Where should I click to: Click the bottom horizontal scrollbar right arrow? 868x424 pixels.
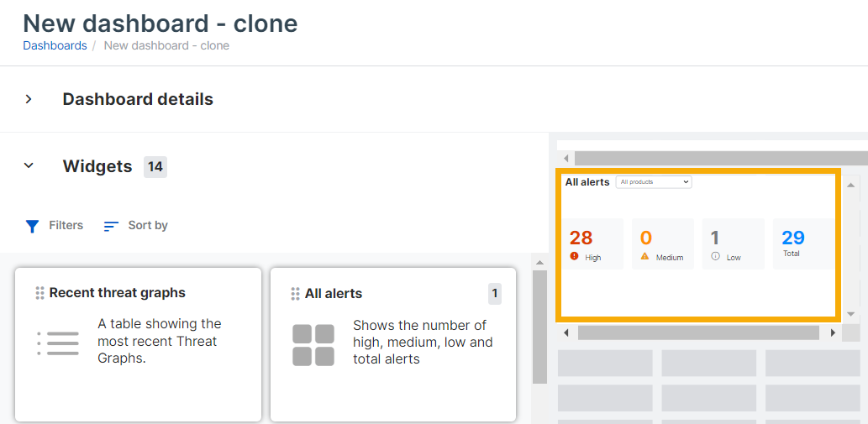click(x=833, y=333)
